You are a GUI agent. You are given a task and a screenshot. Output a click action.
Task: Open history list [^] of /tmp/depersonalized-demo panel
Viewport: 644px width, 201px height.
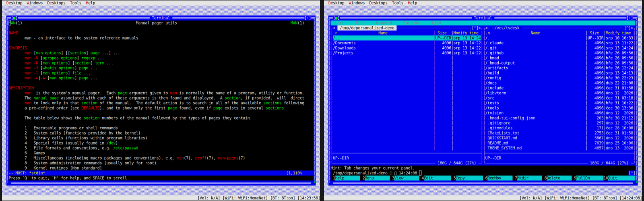pos(475,28)
